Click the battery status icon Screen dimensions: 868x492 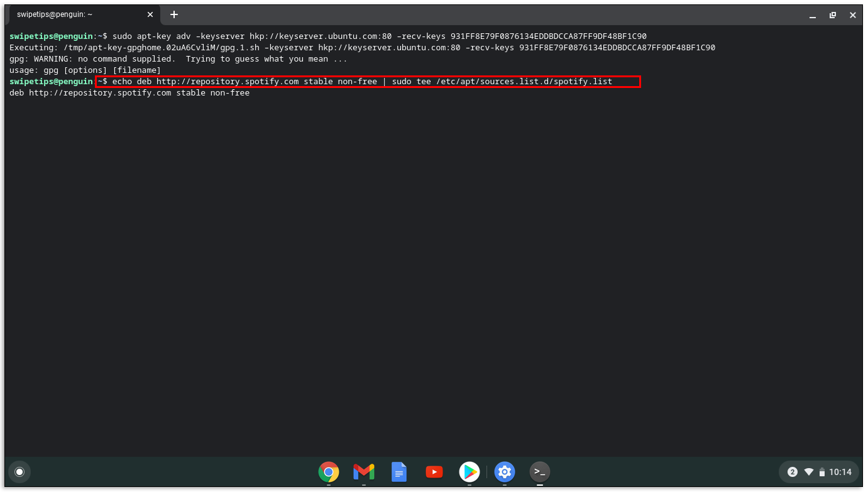point(821,472)
